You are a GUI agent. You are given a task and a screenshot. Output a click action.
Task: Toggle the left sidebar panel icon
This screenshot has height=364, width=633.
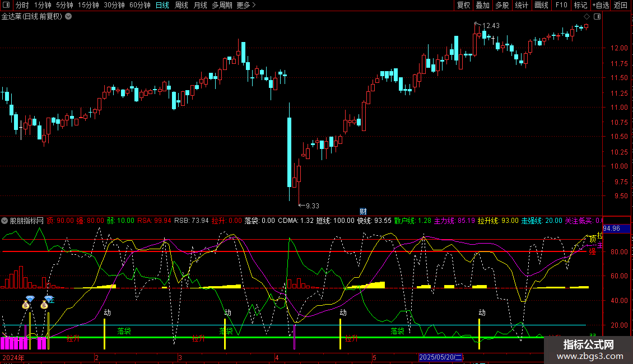click(x=6, y=5)
